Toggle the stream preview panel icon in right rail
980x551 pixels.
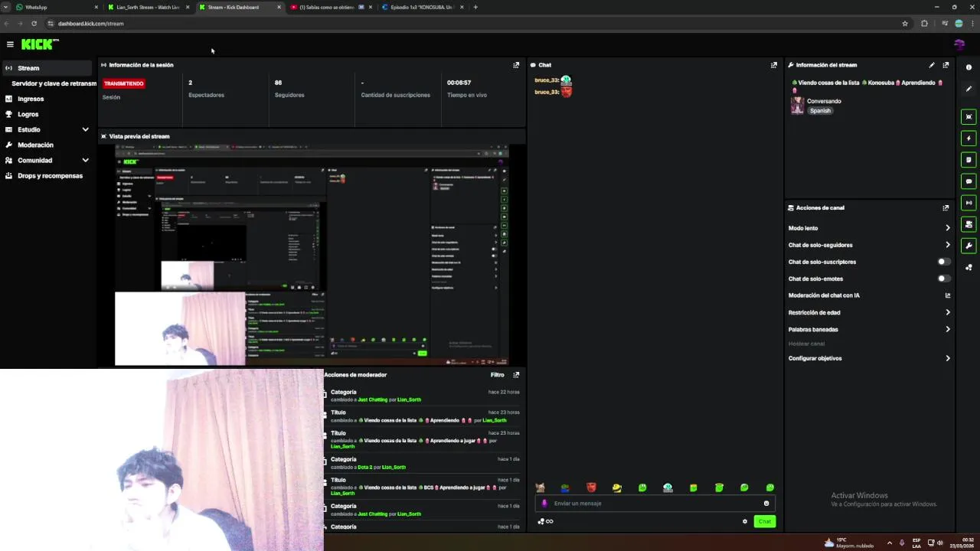coord(969,117)
